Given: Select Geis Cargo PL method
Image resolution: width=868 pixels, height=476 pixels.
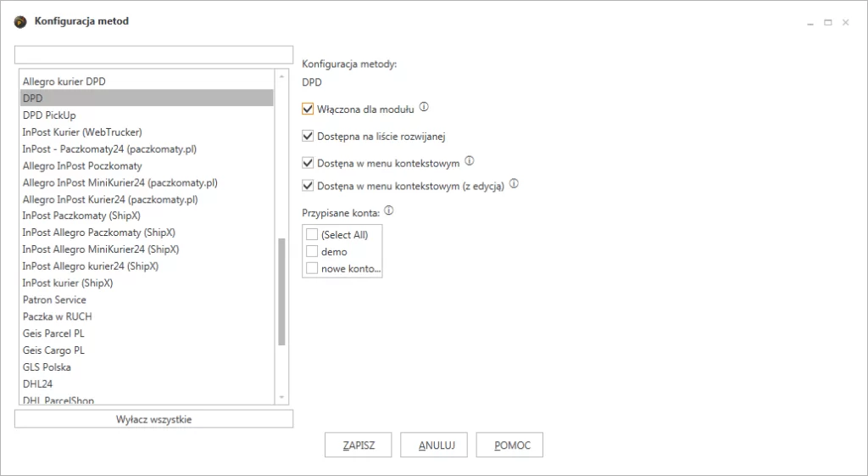Looking at the screenshot, I should coord(147,350).
